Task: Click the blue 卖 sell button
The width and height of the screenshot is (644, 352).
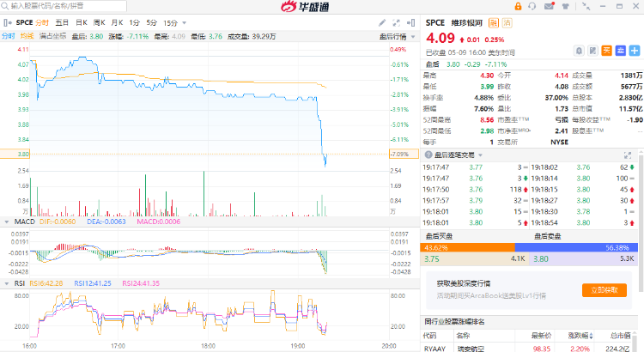Action: 621,51
